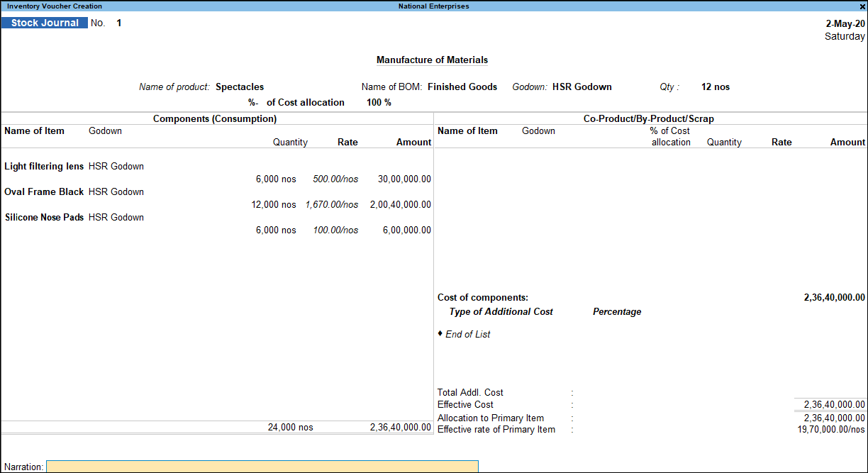Select the Spectacles product name field

point(239,87)
